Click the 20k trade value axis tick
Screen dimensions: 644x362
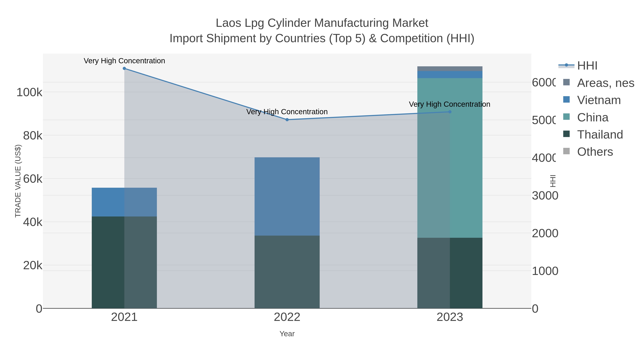click(x=33, y=265)
